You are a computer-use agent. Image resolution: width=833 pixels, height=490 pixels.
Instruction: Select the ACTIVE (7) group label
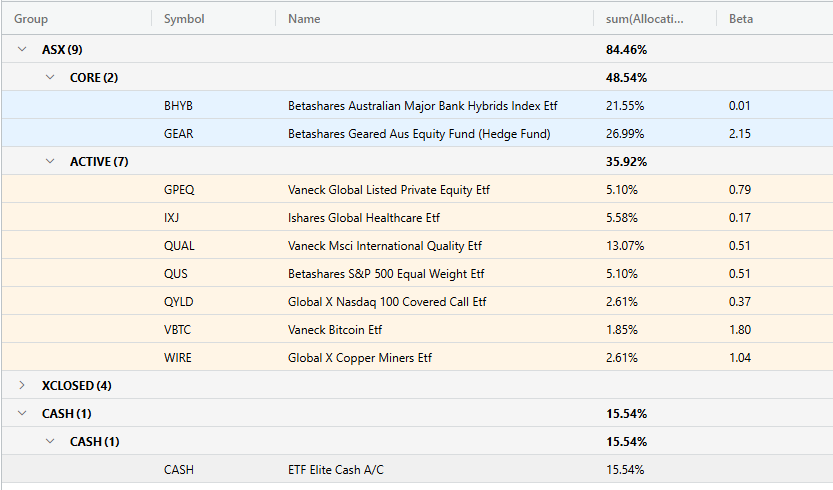99,162
